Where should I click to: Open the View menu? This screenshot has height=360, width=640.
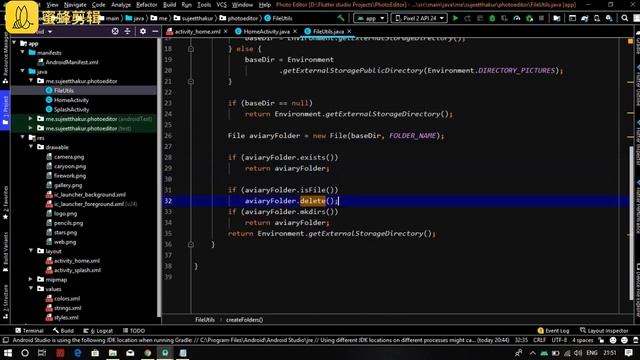click(x=52, y=5)
